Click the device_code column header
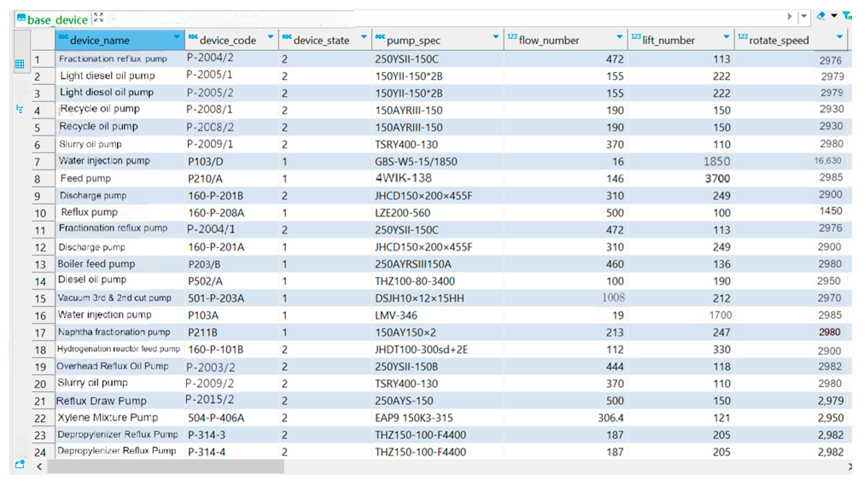The width and height of the screenshot is (868, 486). [227, 40]
